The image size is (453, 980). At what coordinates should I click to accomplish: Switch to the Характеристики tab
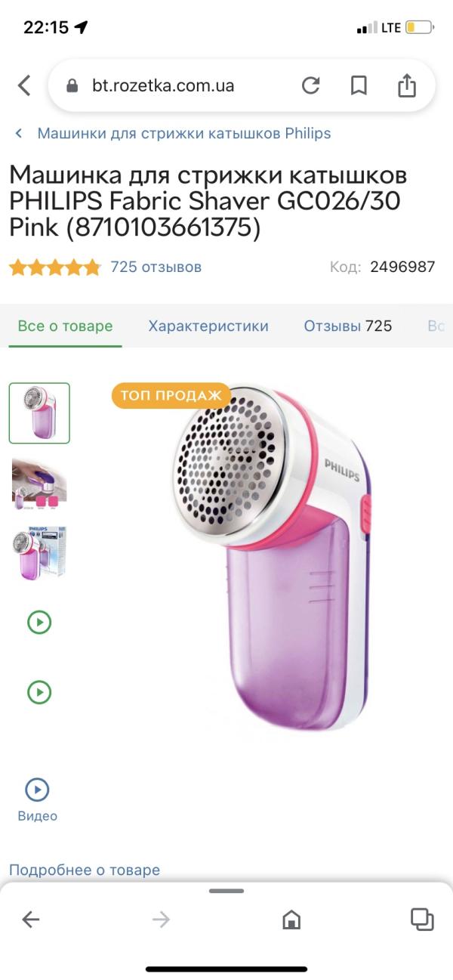[208, 326]
